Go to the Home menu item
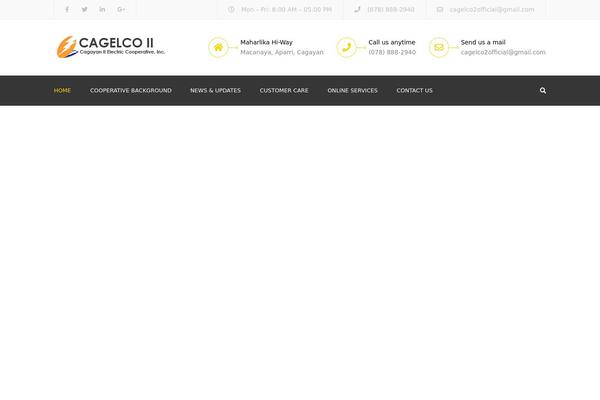 (62, 91)
